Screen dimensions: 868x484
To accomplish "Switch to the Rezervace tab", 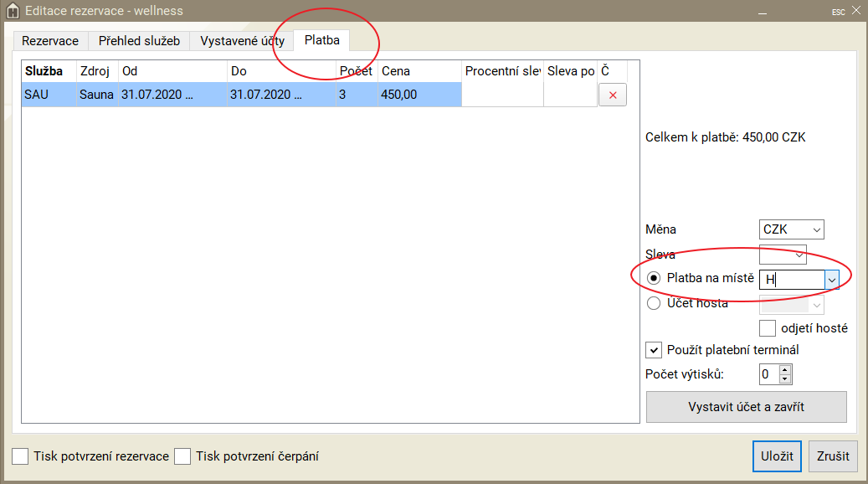I will pyautogui.click(x=50, y=41).
